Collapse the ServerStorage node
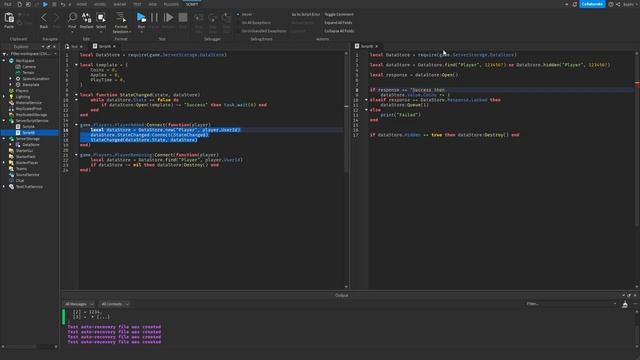Screen dimensions: 640x360 point(4,139)
